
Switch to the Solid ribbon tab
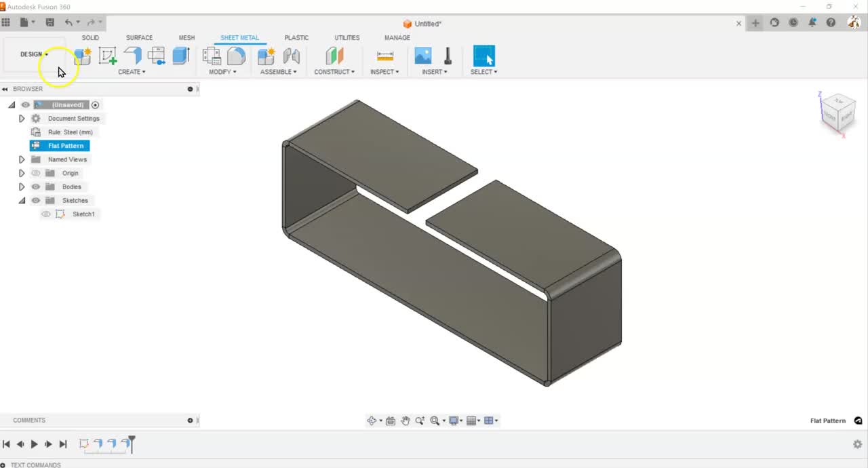coord(90,37)
